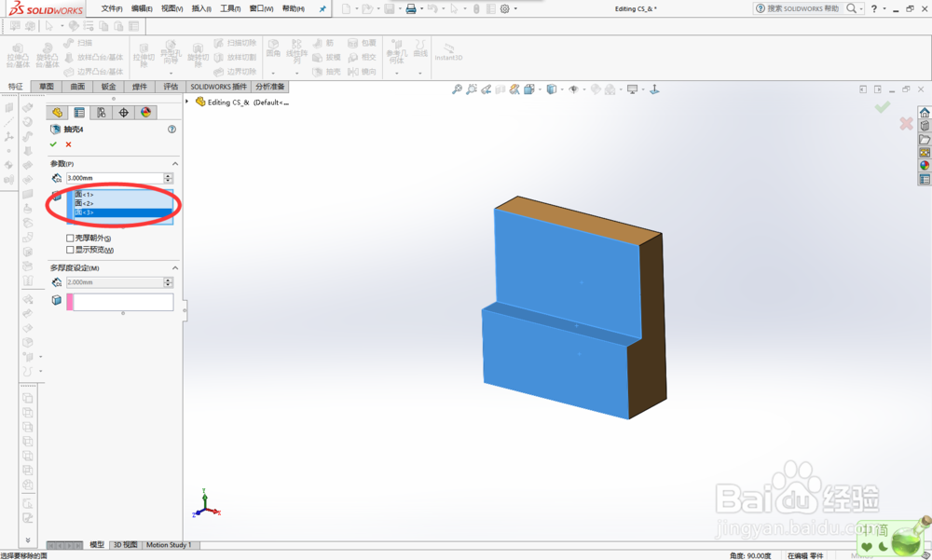Open the Print icon dropdown arrow
This screenshot has width=932, height=560.
tap(421, 9)
